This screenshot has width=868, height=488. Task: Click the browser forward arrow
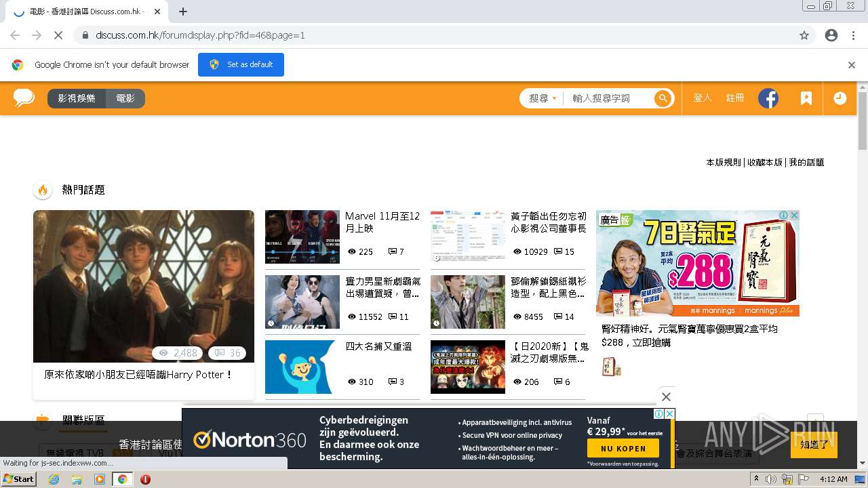tap(37, 35)
